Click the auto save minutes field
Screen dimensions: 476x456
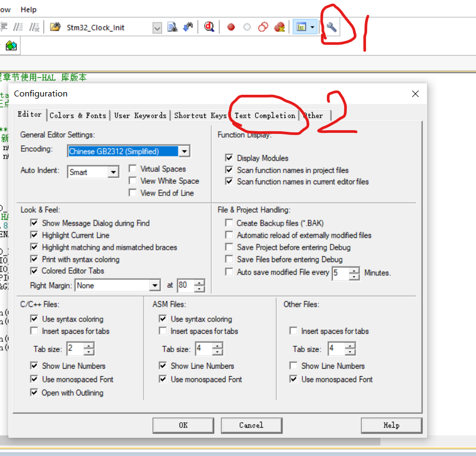click(340, 273)
